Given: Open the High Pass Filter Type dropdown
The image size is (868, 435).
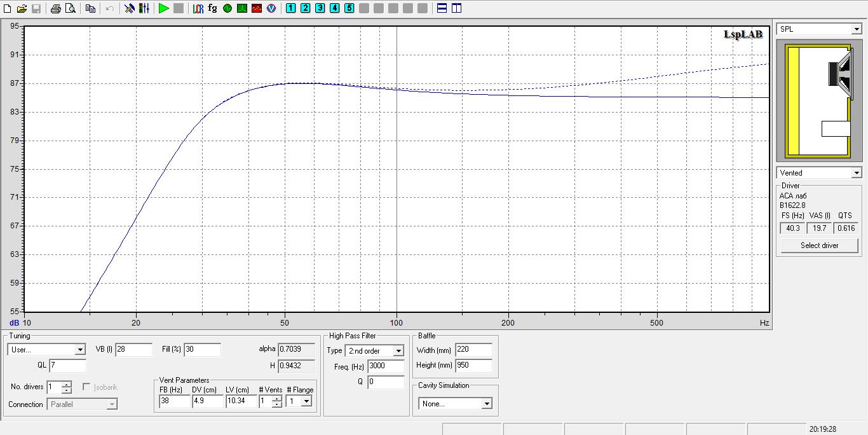Looking at the screenshot, I should 398,351.
